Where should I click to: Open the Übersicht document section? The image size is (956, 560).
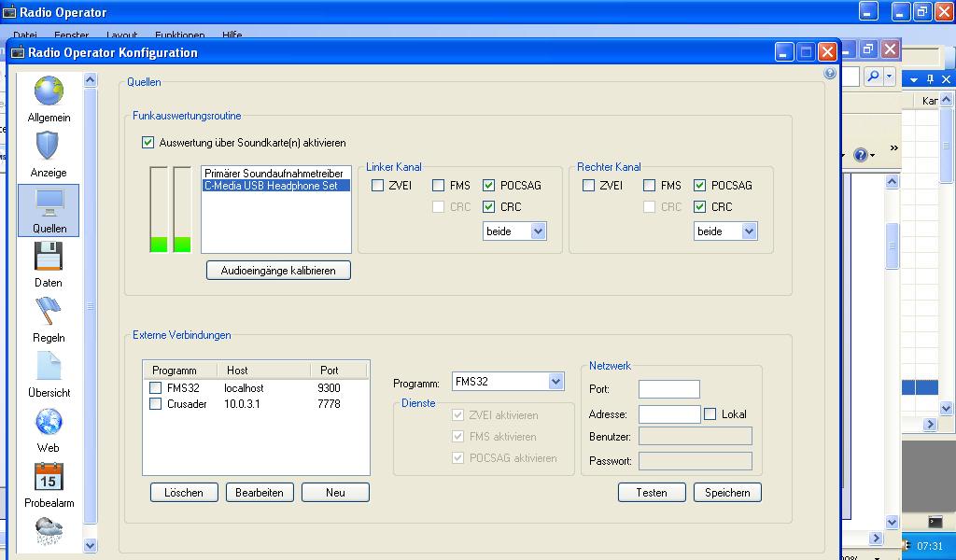[49, 373]
